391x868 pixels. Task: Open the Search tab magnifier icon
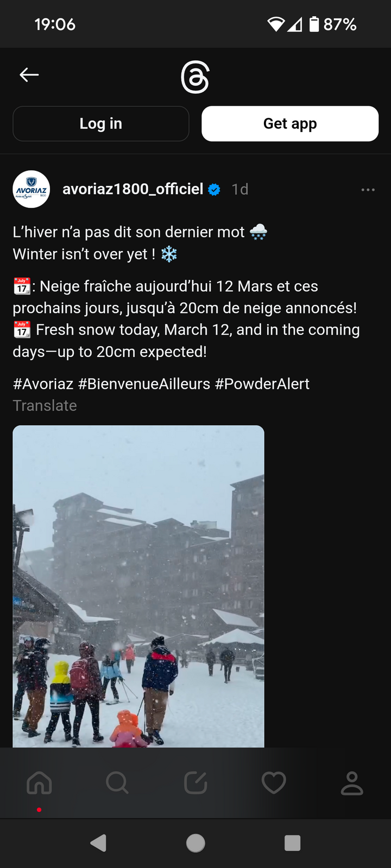click(x=117, y=783)
